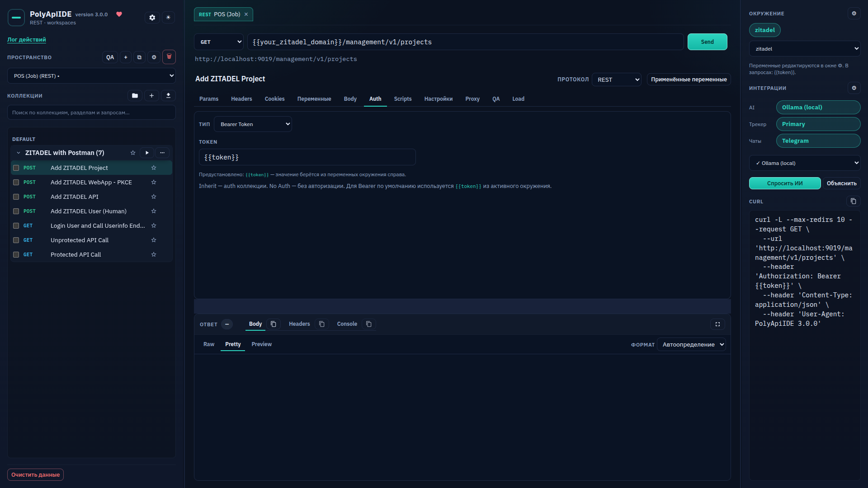The height and width of the screenshot is (488, 868).
Task: Add a new workspace with plus icon
Action: 126,57
